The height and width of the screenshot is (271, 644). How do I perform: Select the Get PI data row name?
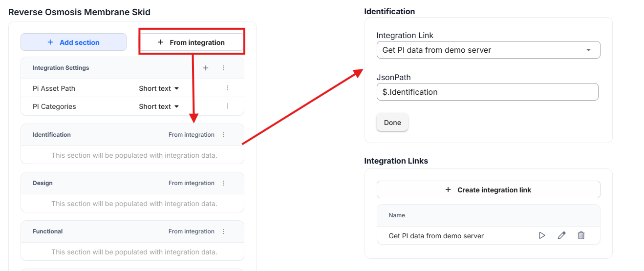[436, 236]
